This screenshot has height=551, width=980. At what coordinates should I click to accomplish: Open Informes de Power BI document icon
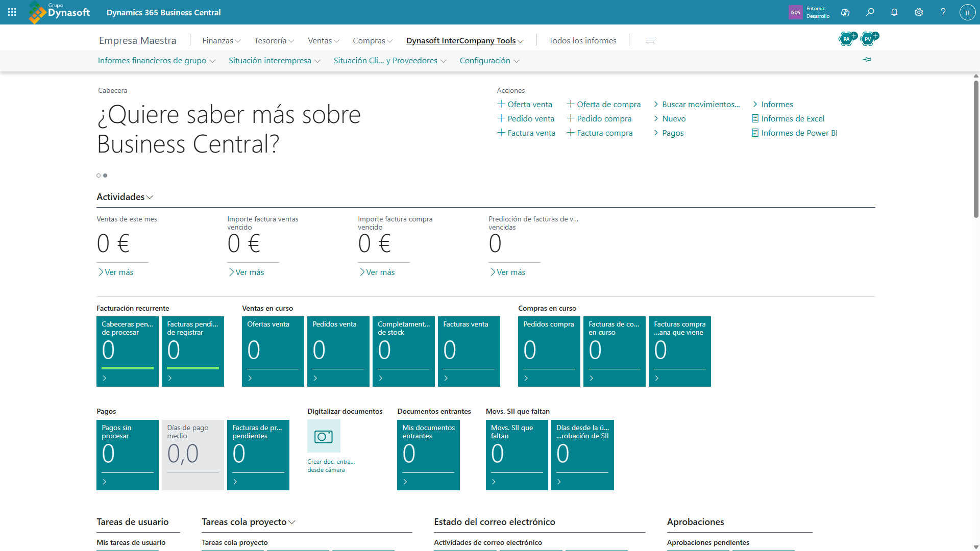pyautogui.click(x=755, y=133)
